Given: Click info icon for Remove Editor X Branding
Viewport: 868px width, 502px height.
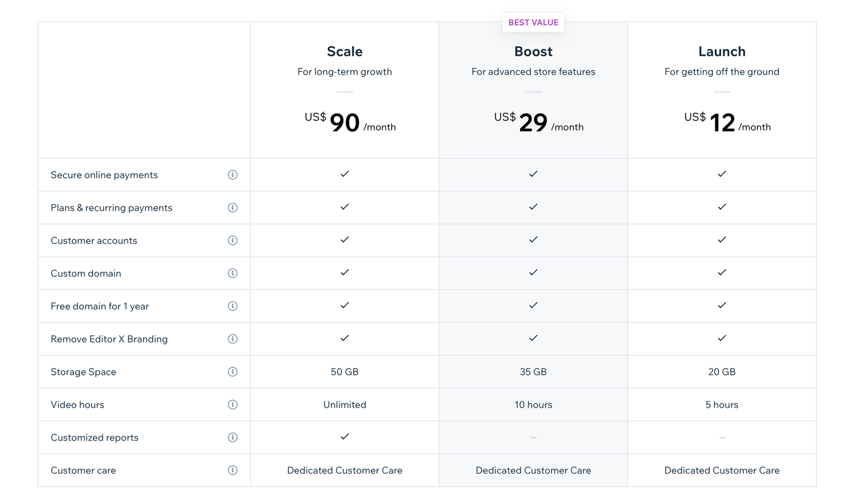Looking at the screenshot, I should (232, 339).
